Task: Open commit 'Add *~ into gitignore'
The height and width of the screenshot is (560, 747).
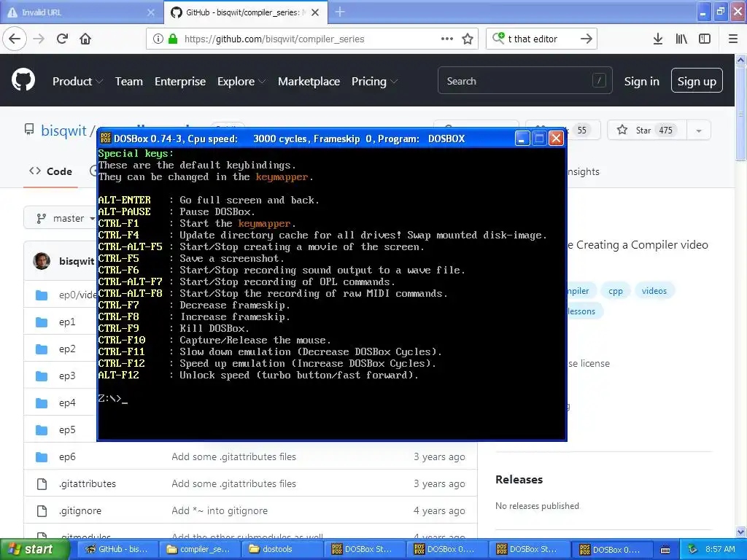Action: [220, 511]
